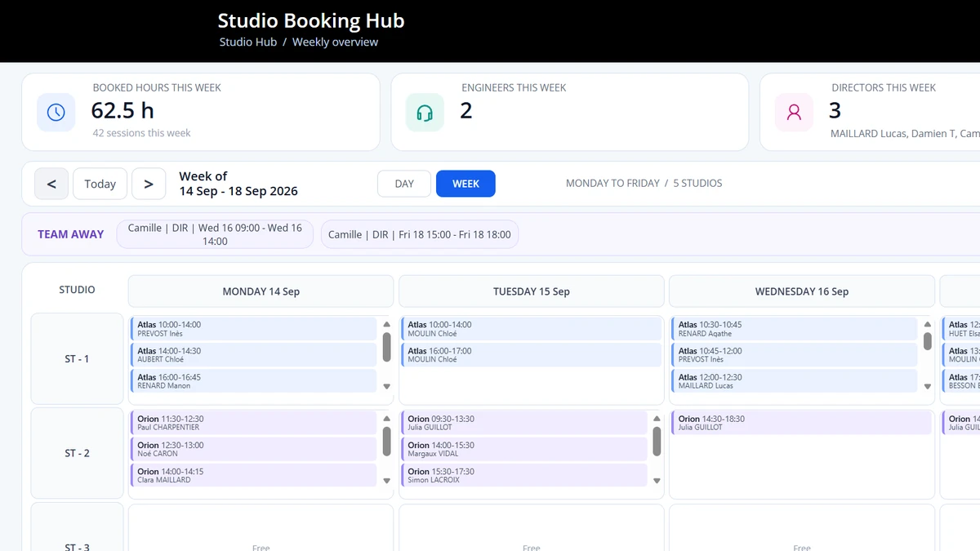980x551 pixels.
Task: Click the person icon on Directors card
Action: tap(794, 113)
